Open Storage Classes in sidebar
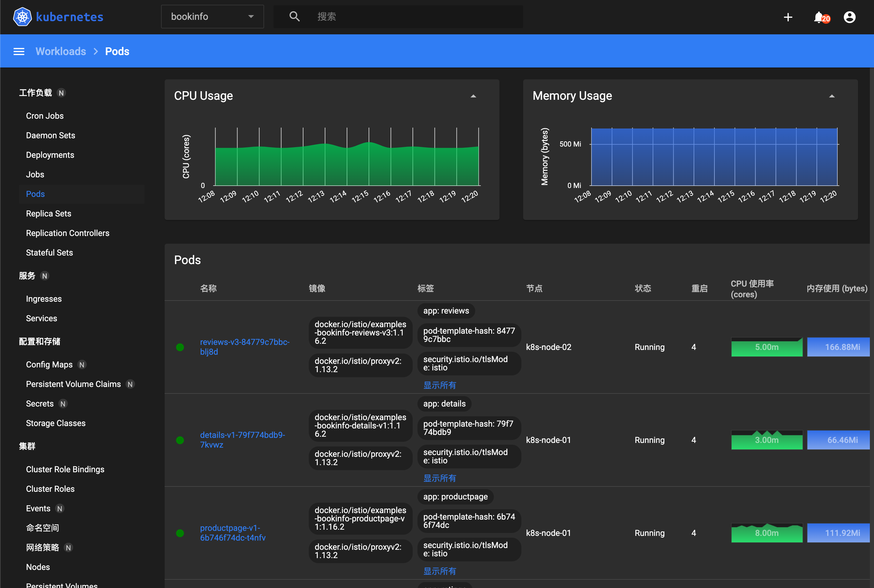This screenshot has width=874, height=588. pos(55,423)
